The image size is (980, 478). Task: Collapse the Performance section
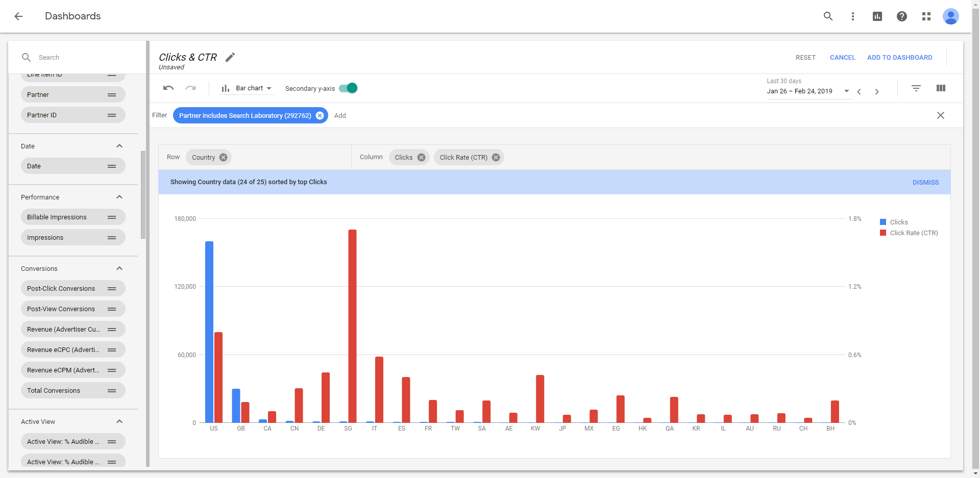119,197
